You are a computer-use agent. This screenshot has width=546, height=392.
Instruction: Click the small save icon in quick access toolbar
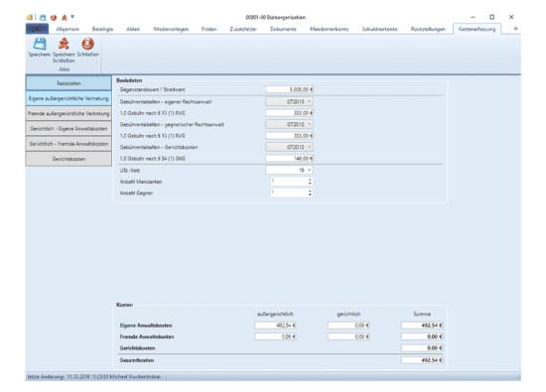[x=43, y=17]
